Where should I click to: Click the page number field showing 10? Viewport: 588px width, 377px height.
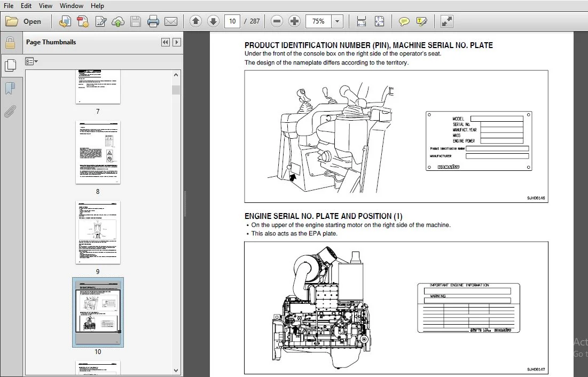[232, 21]
